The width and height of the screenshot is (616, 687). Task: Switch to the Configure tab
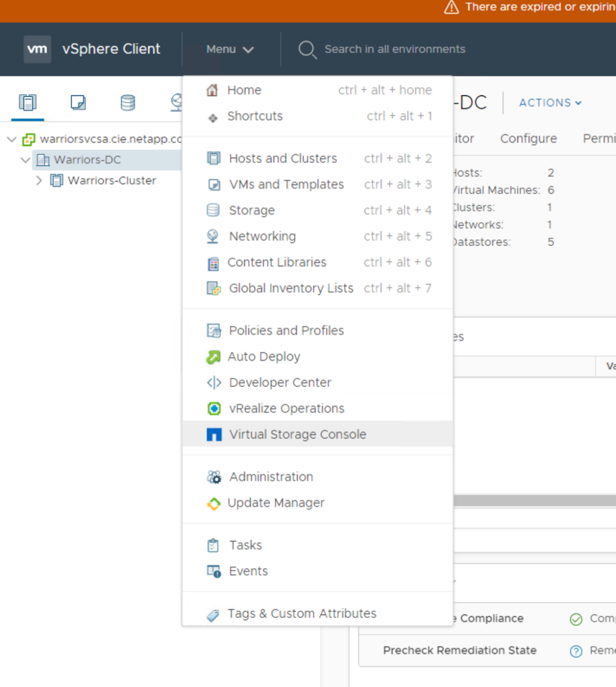pyautogui.click(x=528, y=139)
